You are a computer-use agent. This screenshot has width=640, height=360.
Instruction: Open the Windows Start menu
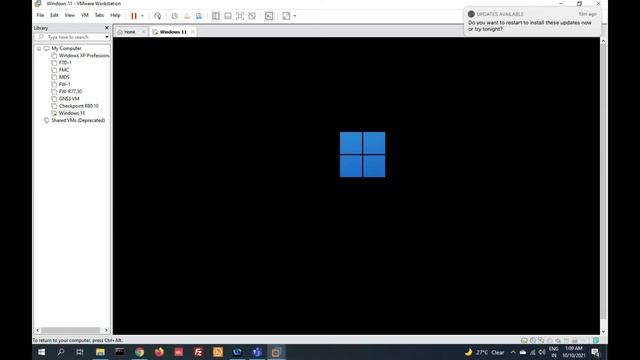coord(42,352)
